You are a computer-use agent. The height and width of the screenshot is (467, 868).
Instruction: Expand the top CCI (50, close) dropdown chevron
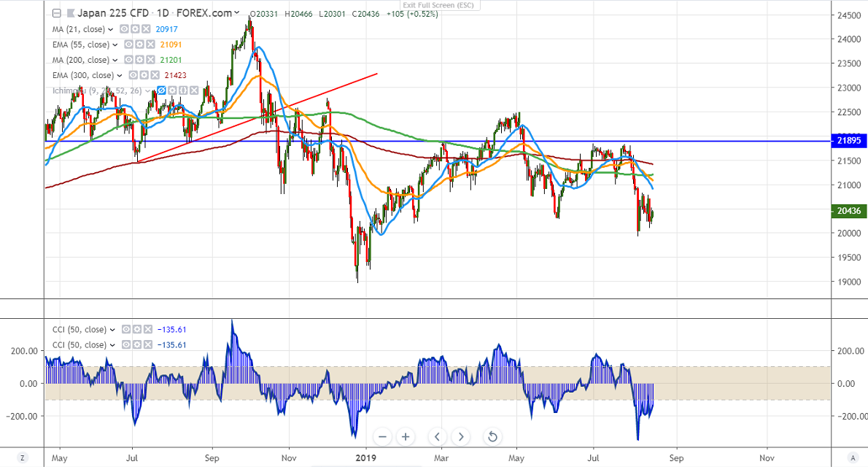point(112,330)
